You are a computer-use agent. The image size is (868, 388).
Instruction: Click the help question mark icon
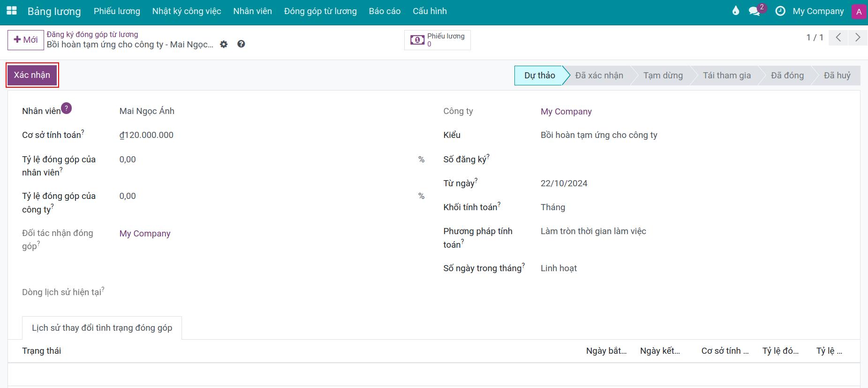tap(241, 44)
